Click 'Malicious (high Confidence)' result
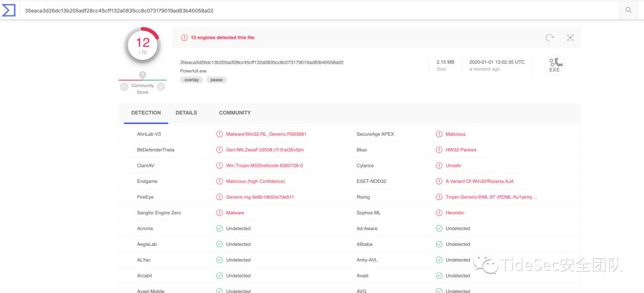The height and width of the screenshot is (293, 644). [x=255, y=182]
